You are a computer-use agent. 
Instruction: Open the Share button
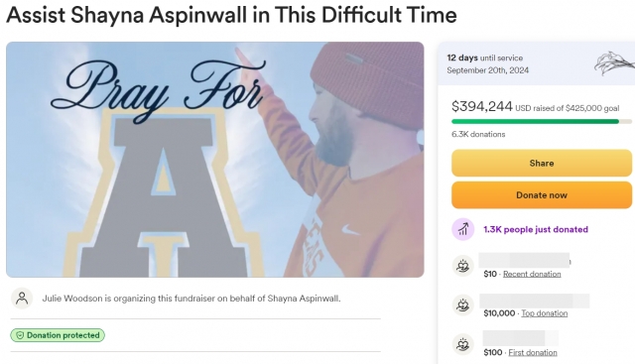click(x=542, y=163)
